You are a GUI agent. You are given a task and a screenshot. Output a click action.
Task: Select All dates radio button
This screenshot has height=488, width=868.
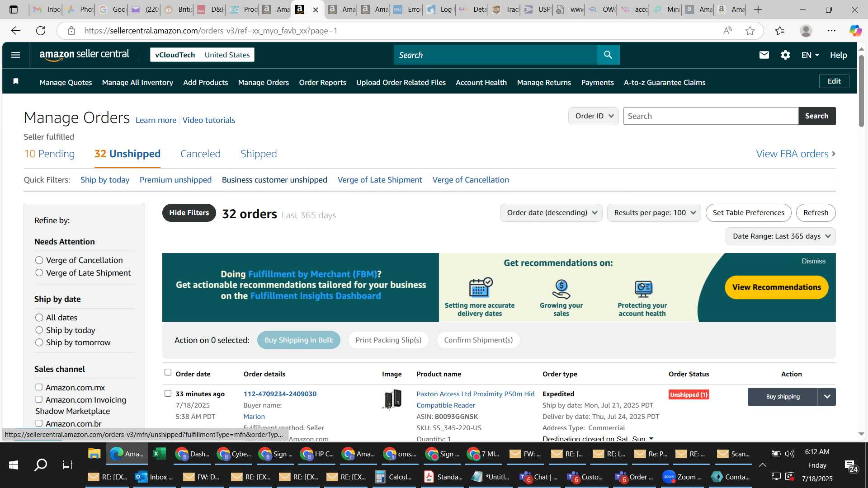click(x=39, y=318)
